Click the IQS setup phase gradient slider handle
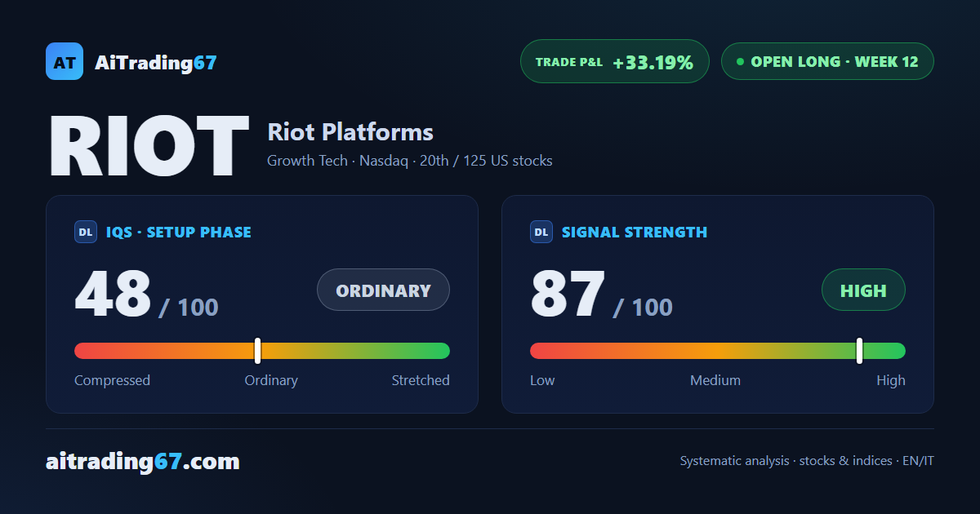Viewport: 980px width, 514px height. click(257, 351)
